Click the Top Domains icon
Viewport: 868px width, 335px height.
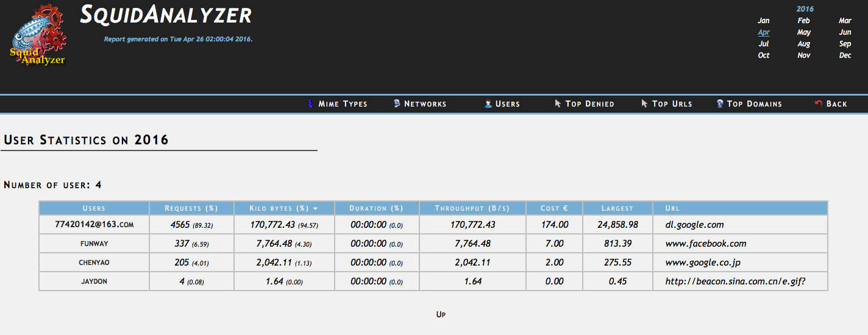tap(720, 104)
